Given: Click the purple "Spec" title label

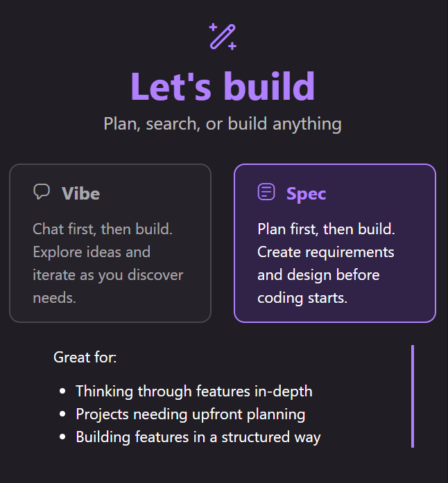Looking at the screenshot, I should click(306, 193).
